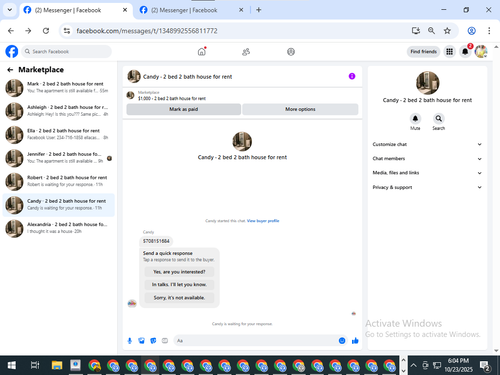Viewport: 500px width, 375px height.
Task: Open Windows Start menu
Action: (12, 365)
